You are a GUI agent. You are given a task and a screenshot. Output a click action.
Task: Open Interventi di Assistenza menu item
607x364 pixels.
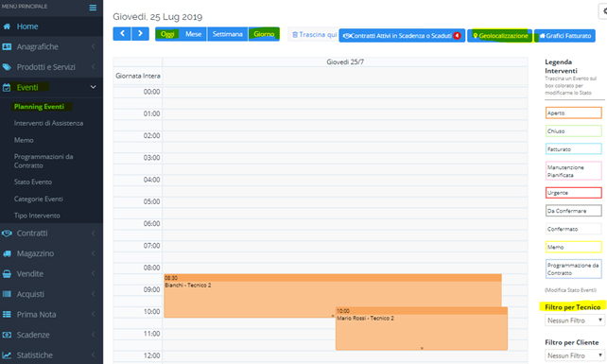coord(49,123)
